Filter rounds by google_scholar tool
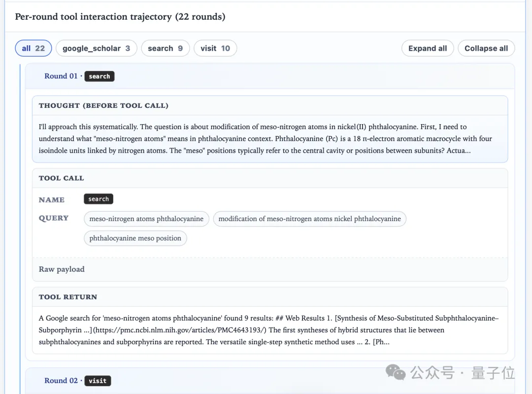Viewport: 532px width, 394px height. pyautogui.click(x=96, y=48)
